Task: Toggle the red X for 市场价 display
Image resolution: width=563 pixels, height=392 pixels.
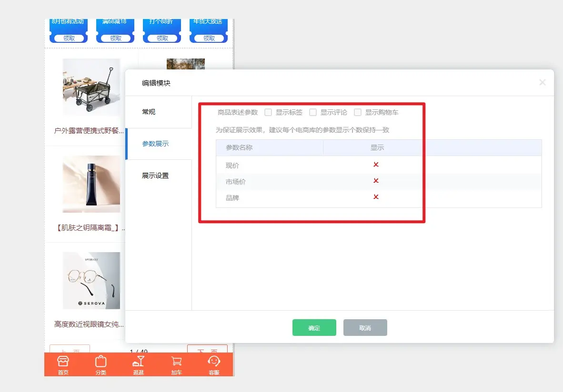Action: point(376,181)
